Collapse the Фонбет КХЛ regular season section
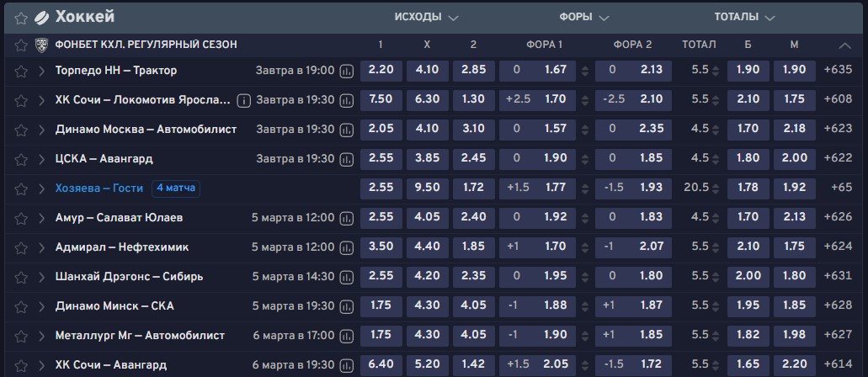The image size is (868, 377). [844, 45]
